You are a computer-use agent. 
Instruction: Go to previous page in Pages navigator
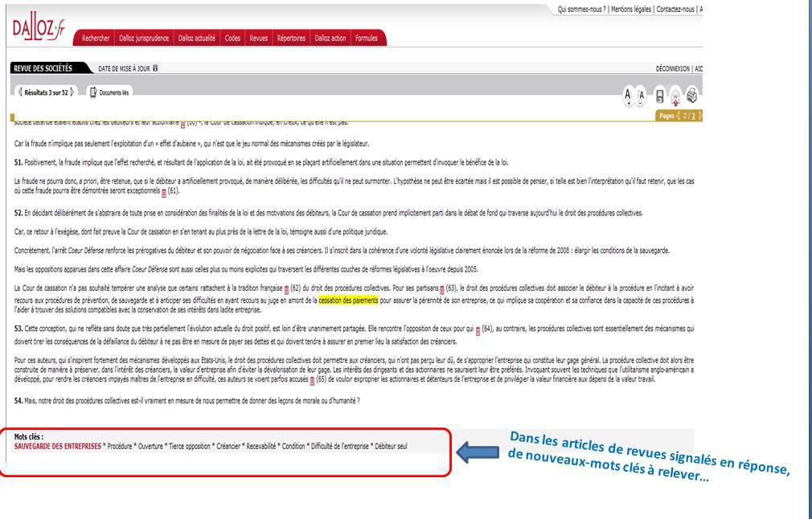click(x=679, y=116)
